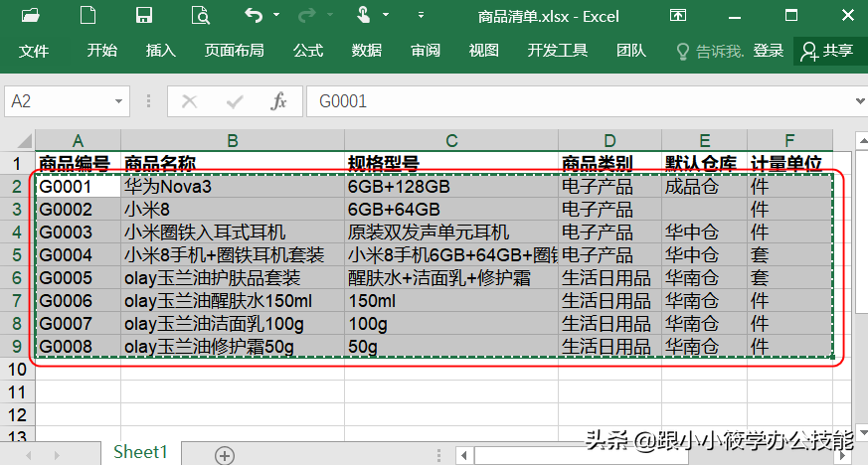The width and height of the screenshot is (868, 465).
Task: Open the 页面布局 tab
Action: pyautogui.click(x=235, y=51)
